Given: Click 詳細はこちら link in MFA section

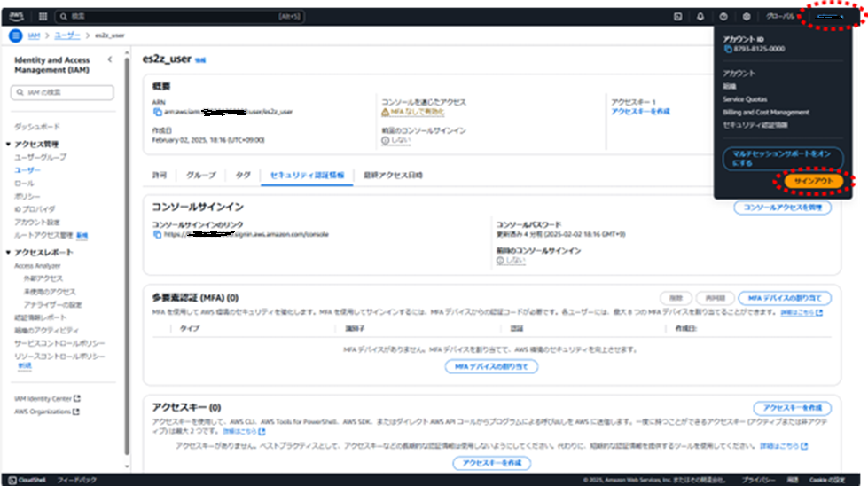Looking at the screenshot, I should tap(801, 313).
